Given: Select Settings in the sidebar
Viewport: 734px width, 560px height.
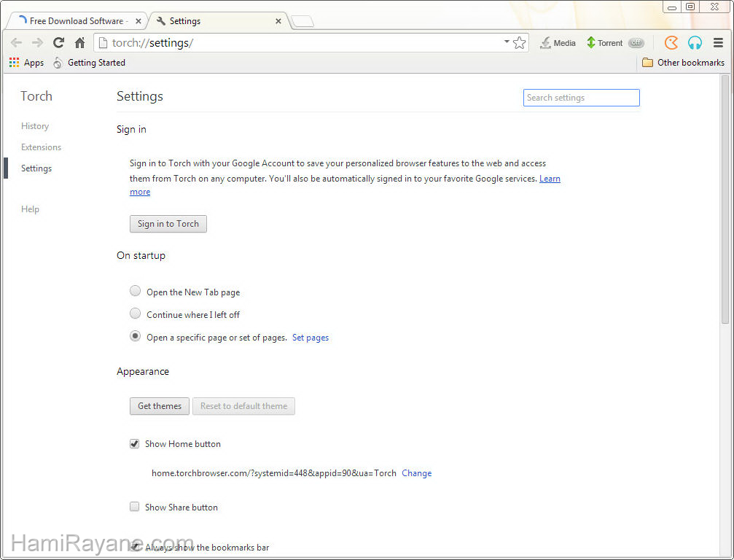Looking at the screenshot, I should click(x=36, y=168).
